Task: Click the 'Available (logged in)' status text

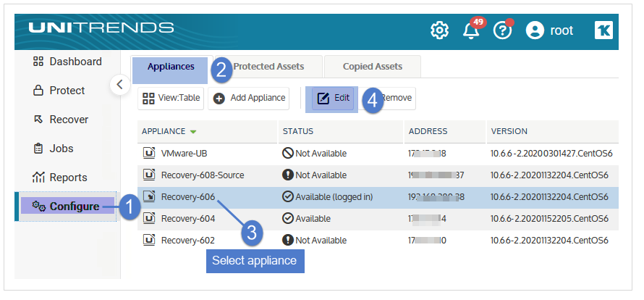Action: [x=334, y=197]
